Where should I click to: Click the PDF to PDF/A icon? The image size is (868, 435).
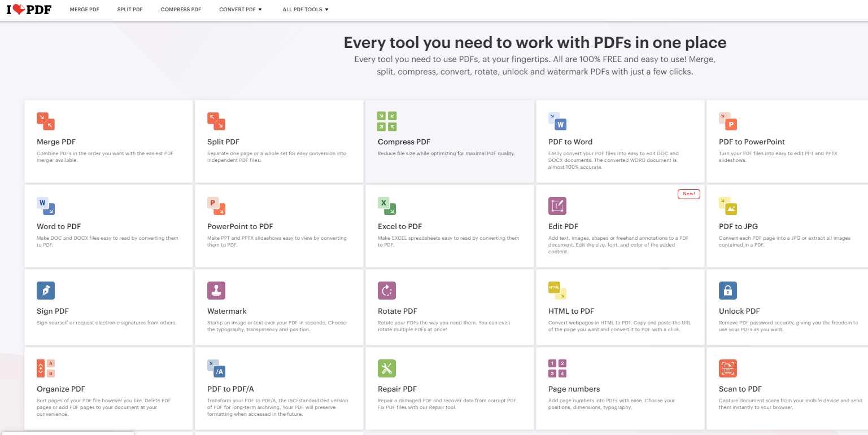[x=216, y=368]
